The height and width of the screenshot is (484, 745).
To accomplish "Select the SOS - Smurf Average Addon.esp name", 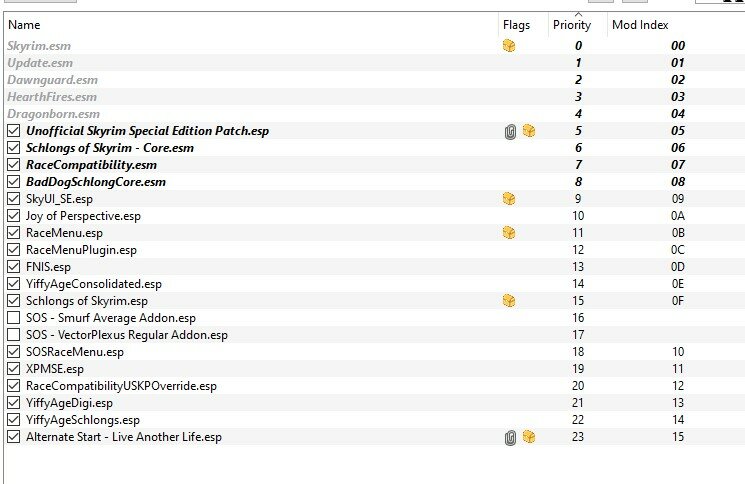I will coord(111,318).
